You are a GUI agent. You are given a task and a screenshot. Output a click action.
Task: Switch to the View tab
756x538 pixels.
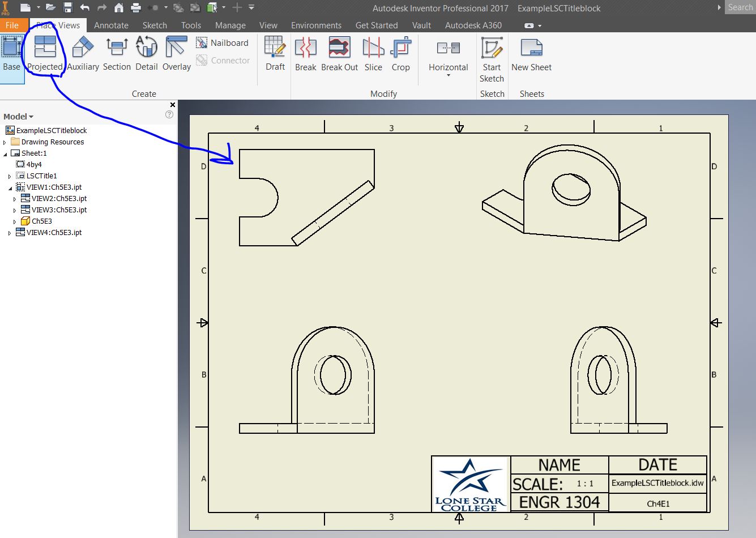click(268, 25)
